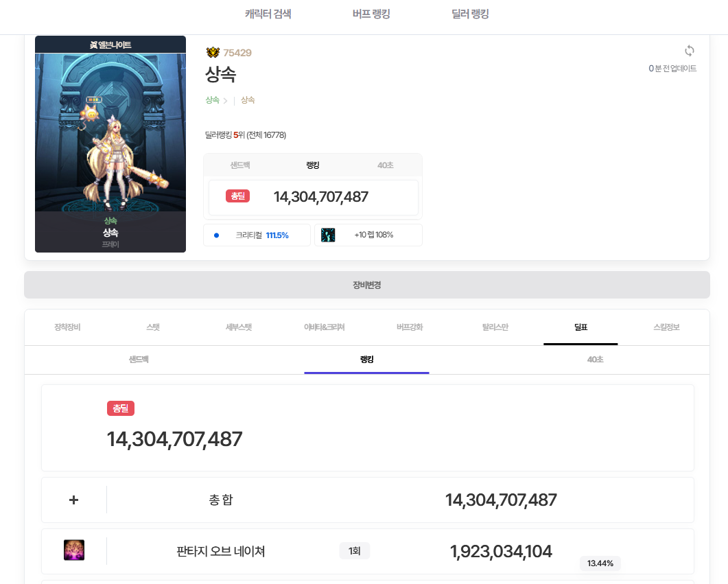Viewport: 728px width, 584px height.
Task: Click the blue critical dot indicator
Action: [216, 235]
